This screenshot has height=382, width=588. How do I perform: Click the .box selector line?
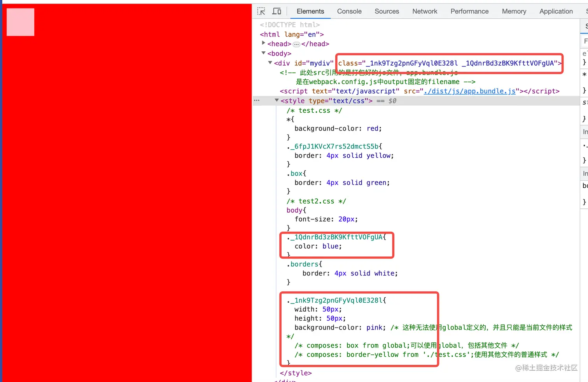(x=296, y=173)
